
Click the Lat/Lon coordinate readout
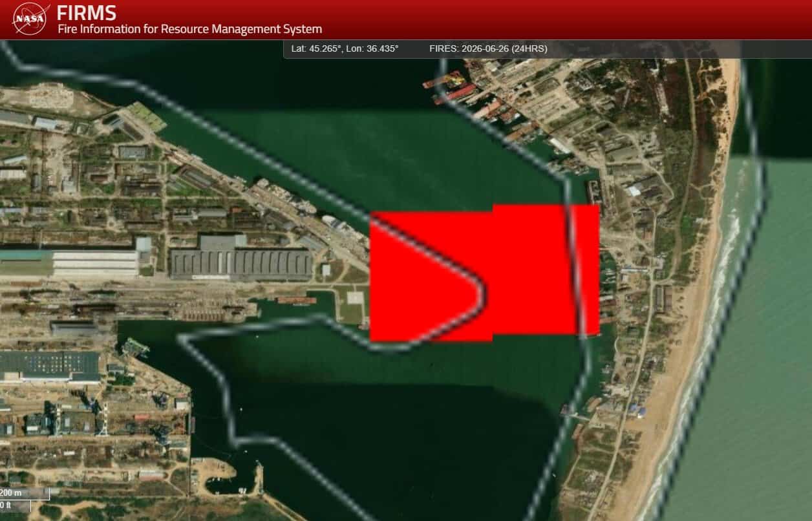tap(345, 48)
